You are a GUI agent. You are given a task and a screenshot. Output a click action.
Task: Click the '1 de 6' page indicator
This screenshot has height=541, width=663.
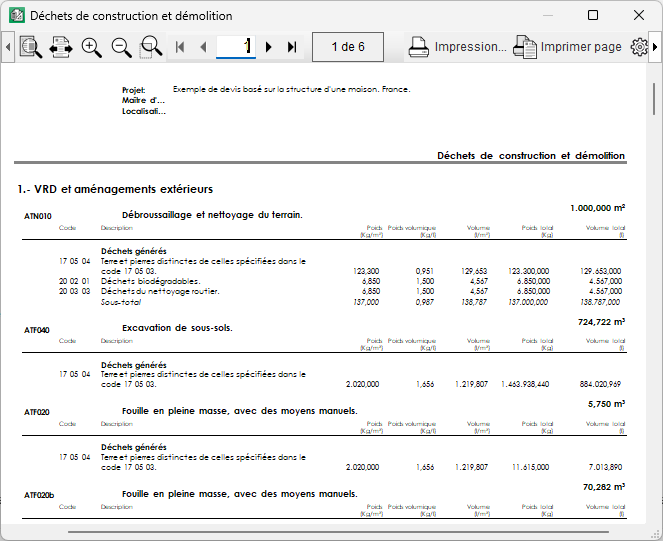coord(348,47)
